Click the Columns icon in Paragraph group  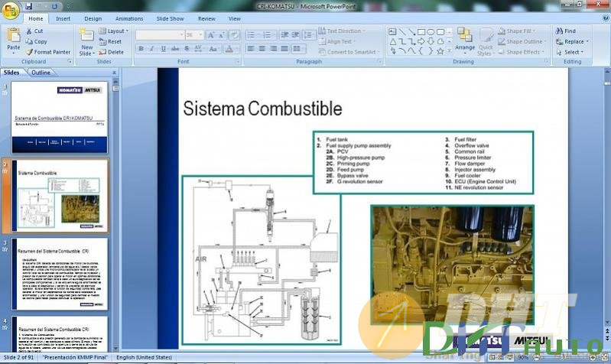(298, 49)
